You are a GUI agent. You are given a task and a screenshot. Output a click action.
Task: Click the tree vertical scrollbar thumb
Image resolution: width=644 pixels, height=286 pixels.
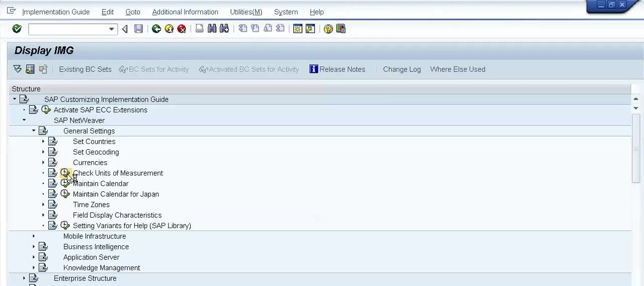pyautogui.click(x=635, y=148)
